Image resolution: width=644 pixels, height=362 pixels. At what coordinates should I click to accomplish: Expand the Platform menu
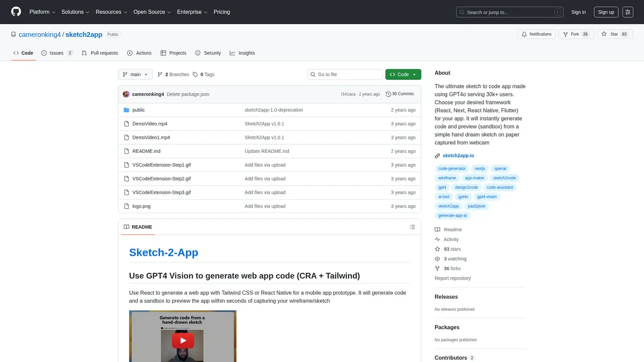click(x=42, y=12)
